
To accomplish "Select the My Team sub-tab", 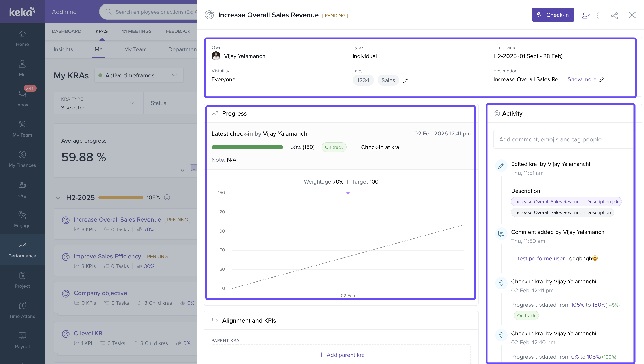I will pyautogui.click(x=135, y=49).
